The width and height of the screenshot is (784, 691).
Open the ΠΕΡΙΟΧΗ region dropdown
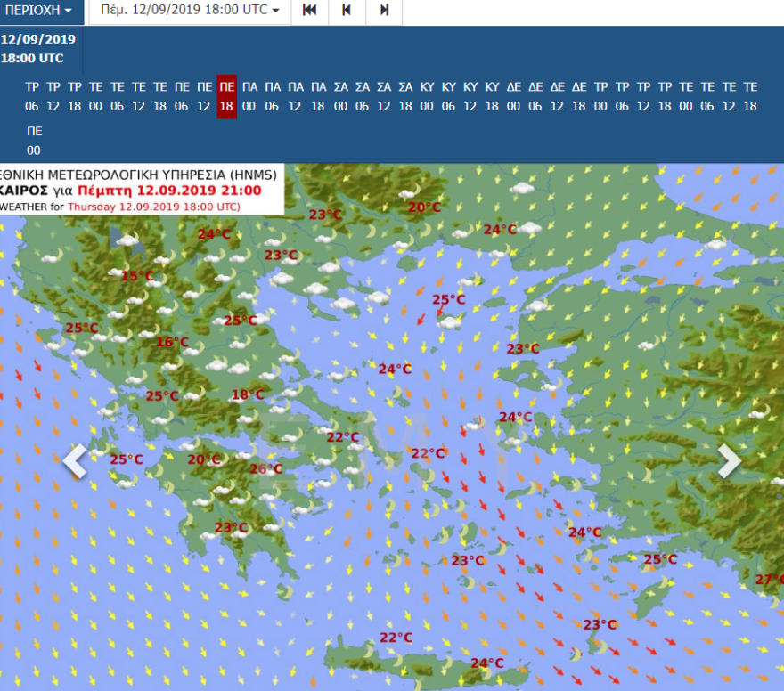pyautogui.click(x=42, y=11)
